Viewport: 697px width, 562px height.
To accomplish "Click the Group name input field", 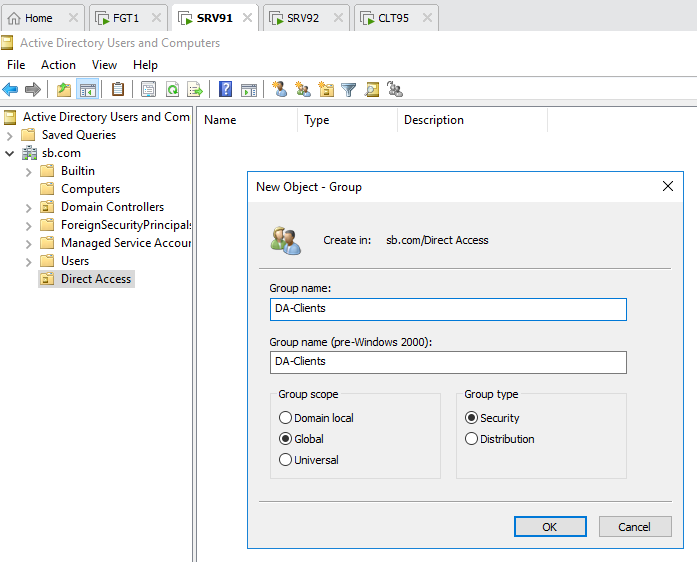I will (x=448, y=309).
